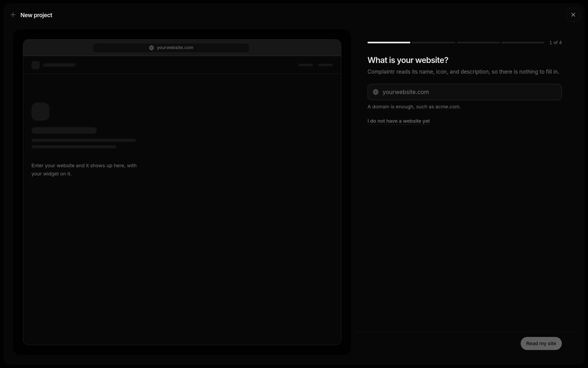
Task: Click the small placeholder logo in the preview header
Action: pos(36,65)
